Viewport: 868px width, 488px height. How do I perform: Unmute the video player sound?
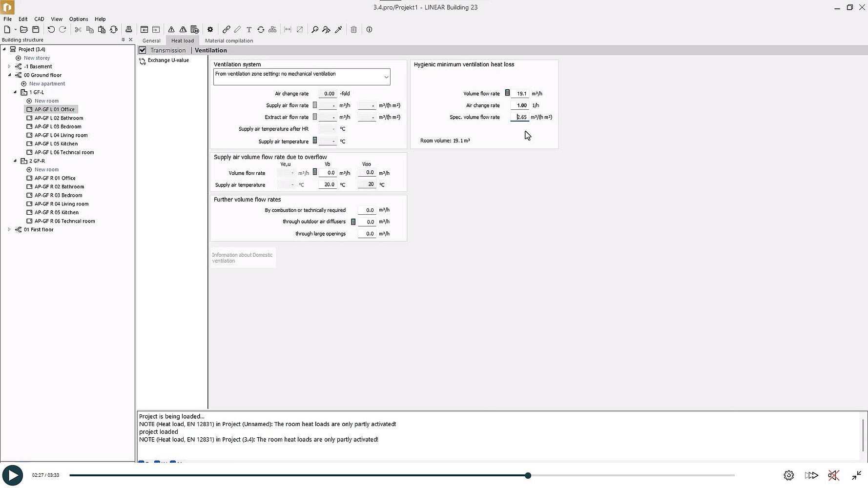pyautogui.click(x=833, y=475)
